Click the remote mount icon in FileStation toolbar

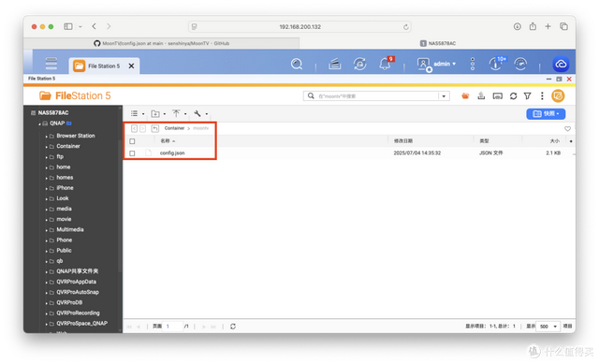[481, 95]
